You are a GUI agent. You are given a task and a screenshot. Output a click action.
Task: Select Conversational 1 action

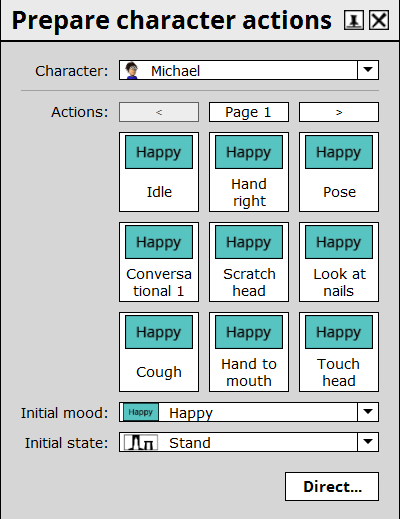[159, 262]
